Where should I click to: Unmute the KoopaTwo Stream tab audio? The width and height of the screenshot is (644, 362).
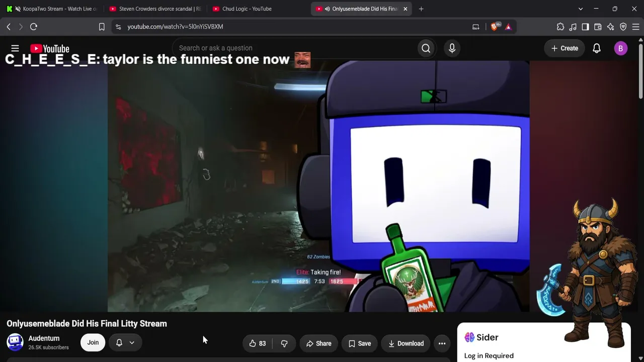pos(18,9)
